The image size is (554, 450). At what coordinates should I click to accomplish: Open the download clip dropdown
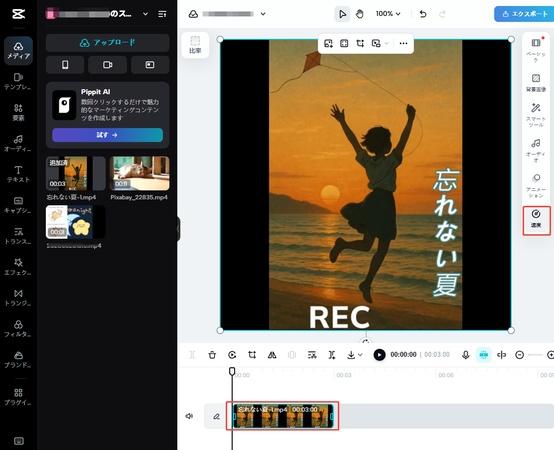pos(354,355)
